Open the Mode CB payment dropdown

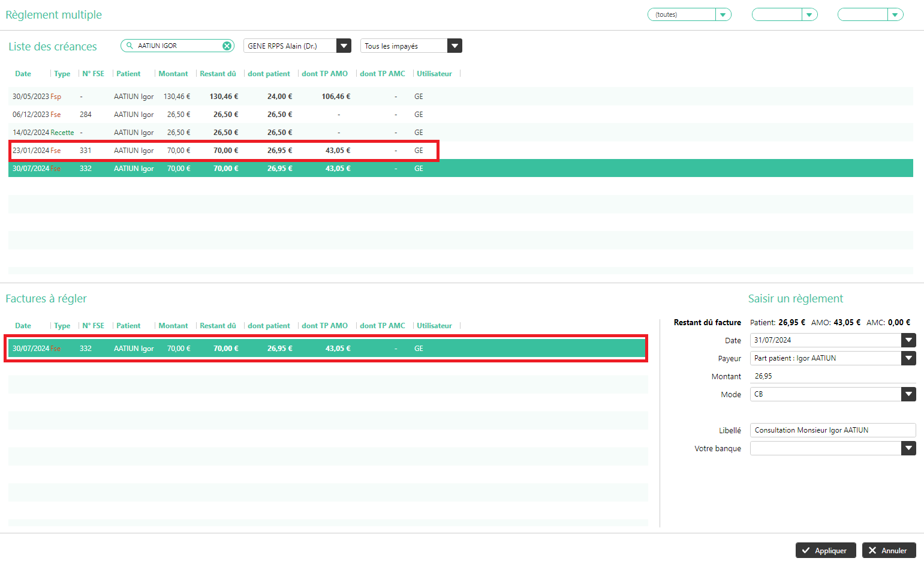pos(908,394)
